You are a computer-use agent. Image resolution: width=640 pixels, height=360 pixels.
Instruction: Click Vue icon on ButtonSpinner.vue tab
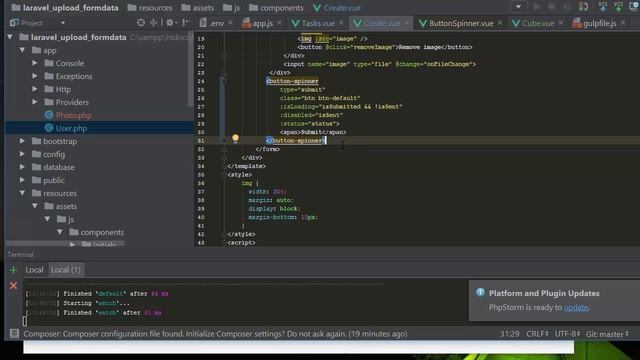pyautogui.click(x=423, y=23)
